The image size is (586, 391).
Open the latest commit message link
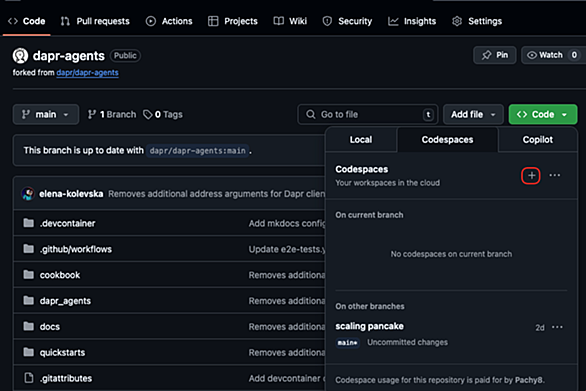coord(217,194)
